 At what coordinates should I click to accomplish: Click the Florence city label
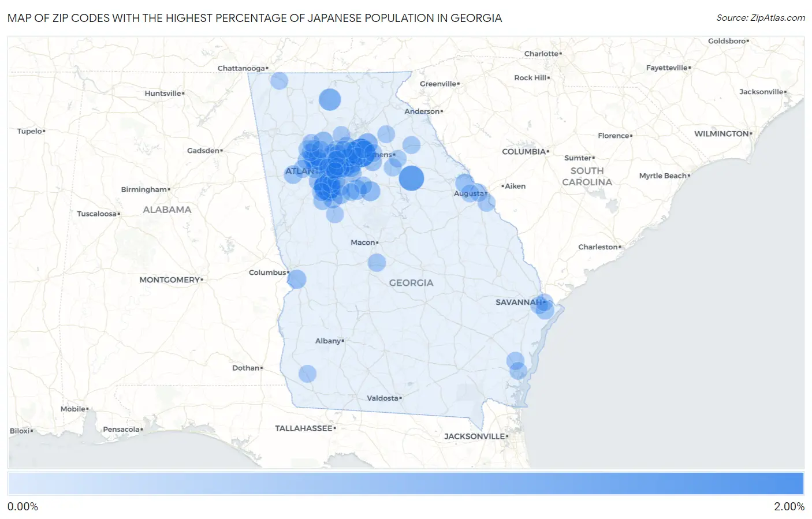[x=614, y=136]
